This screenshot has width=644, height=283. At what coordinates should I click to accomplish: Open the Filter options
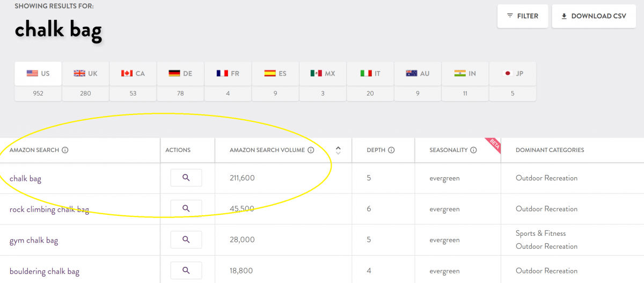click(522, 16)
